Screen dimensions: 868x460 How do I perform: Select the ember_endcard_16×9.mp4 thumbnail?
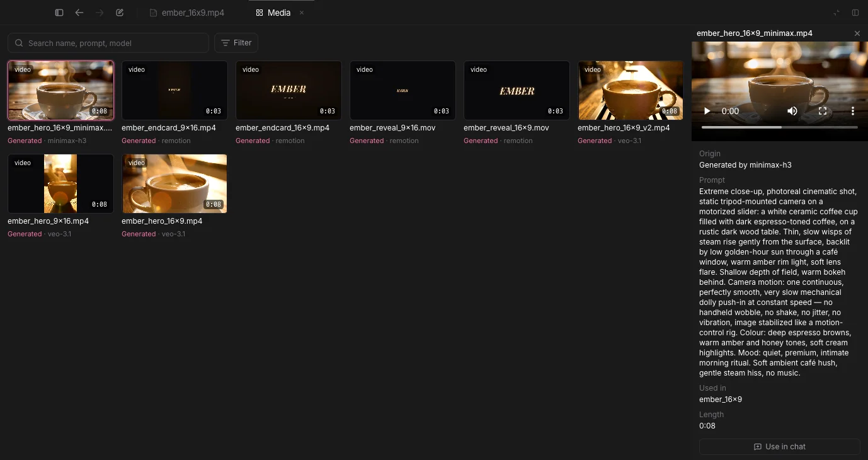pyautogui.click(x=288, y=90)
